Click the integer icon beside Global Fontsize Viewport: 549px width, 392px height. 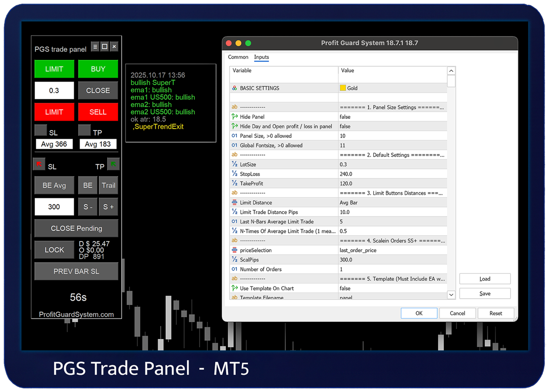(235, 145)
